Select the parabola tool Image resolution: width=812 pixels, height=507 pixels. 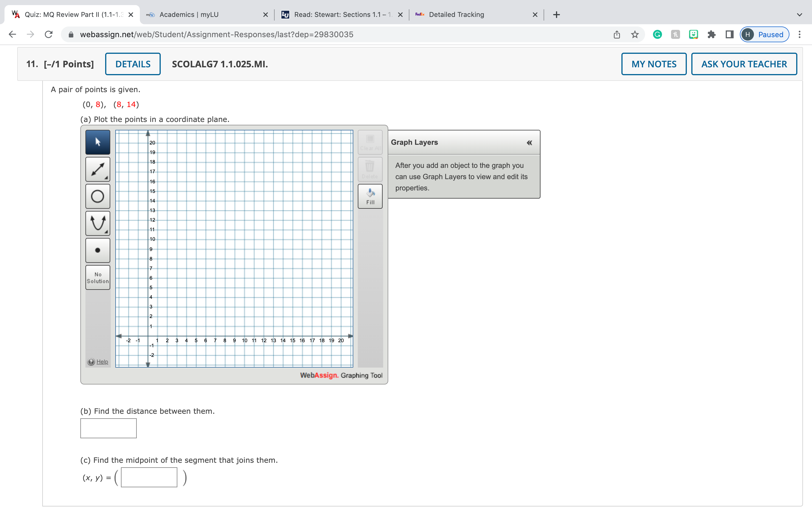(98, 223)
